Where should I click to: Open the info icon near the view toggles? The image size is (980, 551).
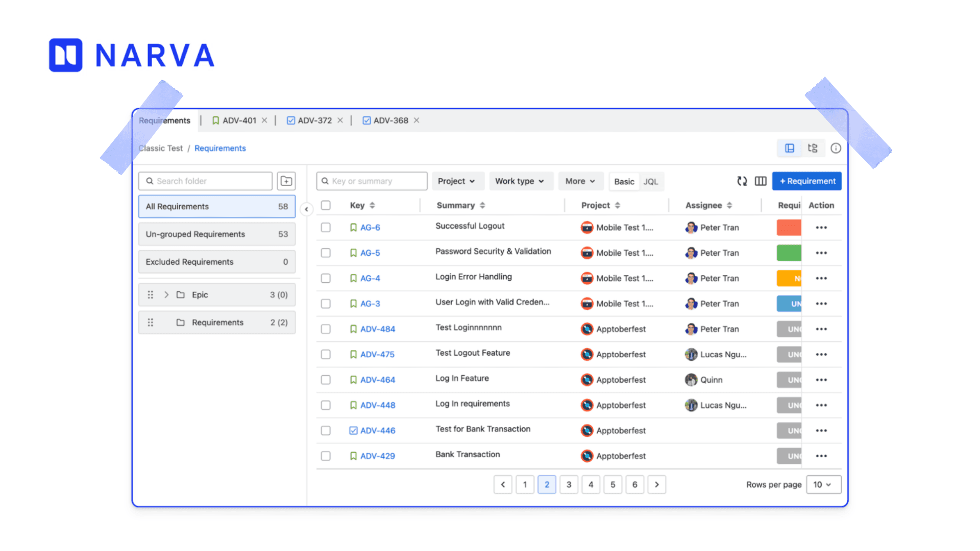tap(836, 148)
